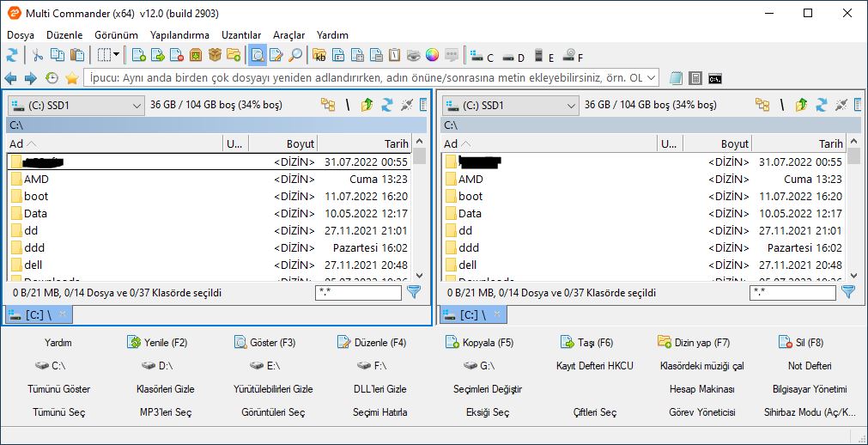Image resolution: width=868 pixels, height=445 pixels.
Task: Click left panel scrollbar down arrow
Action: (x=419, y=275)
